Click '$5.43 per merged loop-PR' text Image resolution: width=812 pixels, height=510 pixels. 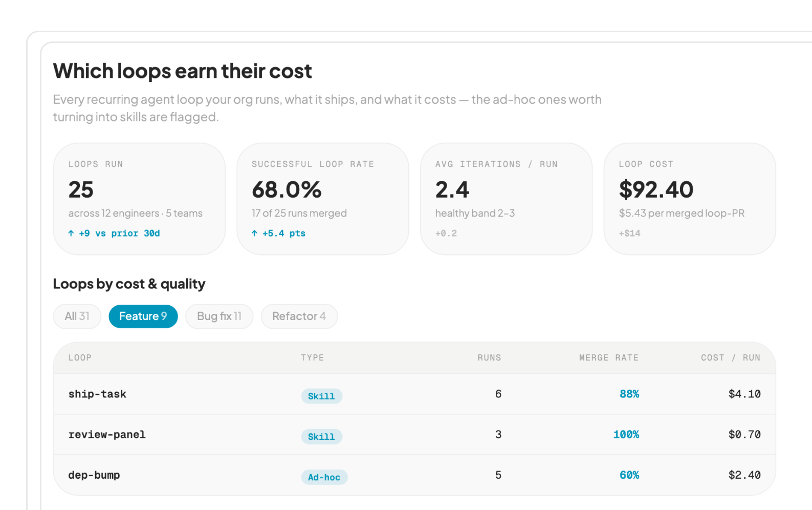tap(682, 214)
